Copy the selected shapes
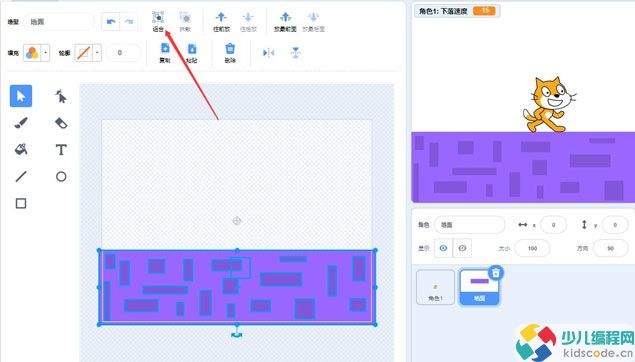Viewport: 635px width, 362px height. click(165, 53)
